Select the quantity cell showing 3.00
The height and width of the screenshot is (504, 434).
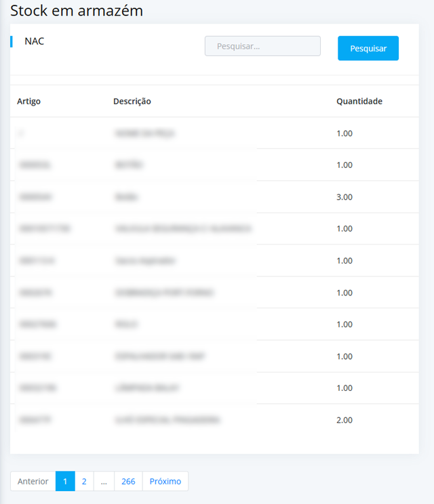click(344, 197)
